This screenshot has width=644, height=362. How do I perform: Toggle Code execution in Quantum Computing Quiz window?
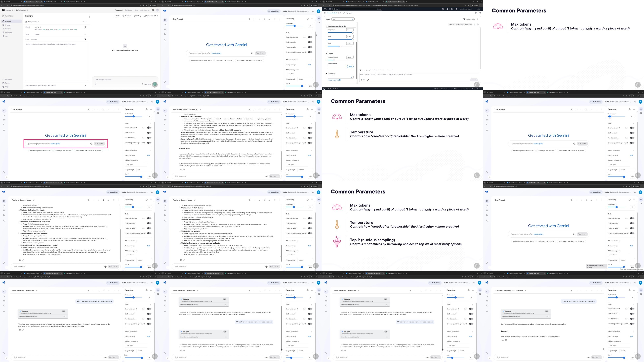pos(632,314)
